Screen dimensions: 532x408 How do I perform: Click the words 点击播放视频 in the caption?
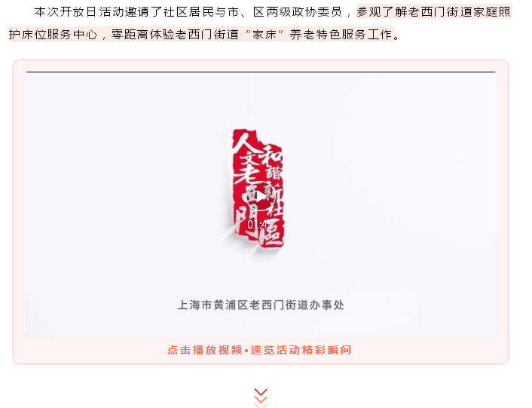pyautogui.click(x=205, y=350)
